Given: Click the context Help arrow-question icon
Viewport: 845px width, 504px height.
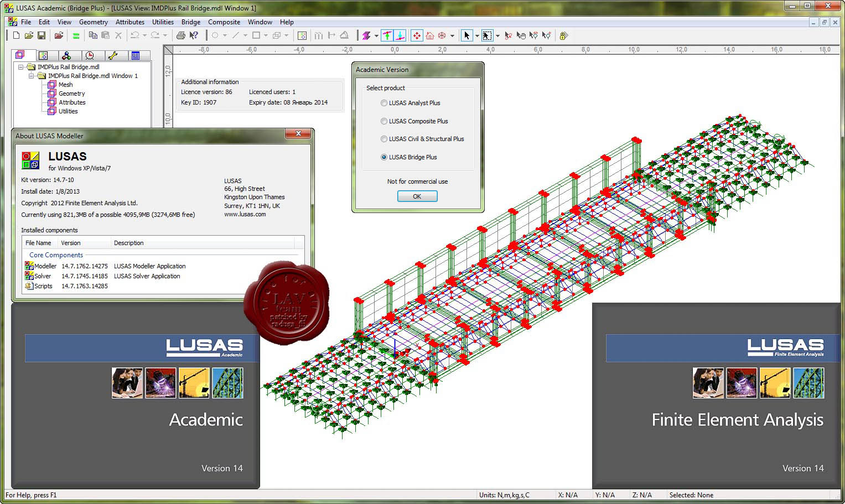Looking at the screenshot, I should [194, 35].
